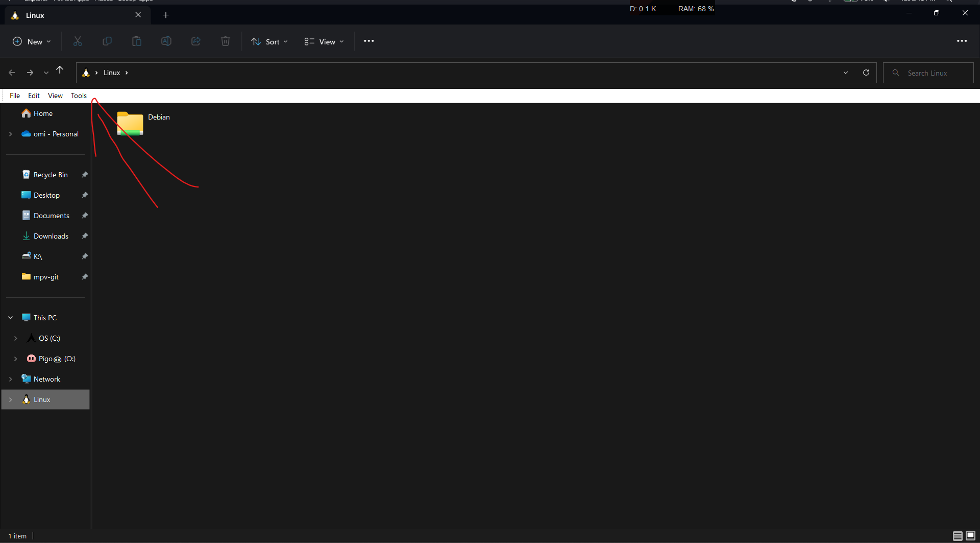
Task: Go up one directory level
Action: pos(60,70)
